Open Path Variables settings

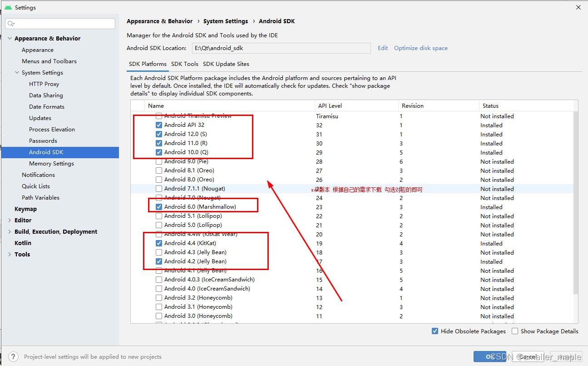(x=40, y=197)
